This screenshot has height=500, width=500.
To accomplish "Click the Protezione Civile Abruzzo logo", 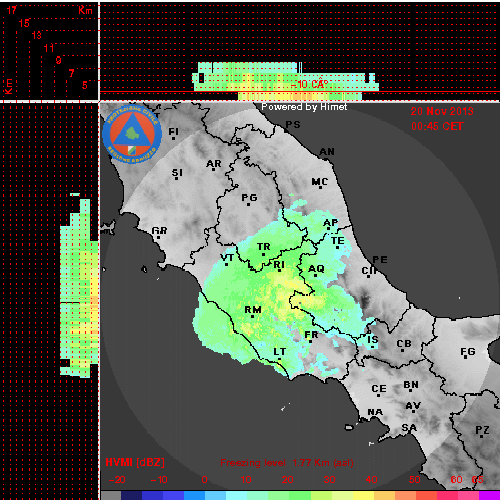I will click(x=132, y=134).
